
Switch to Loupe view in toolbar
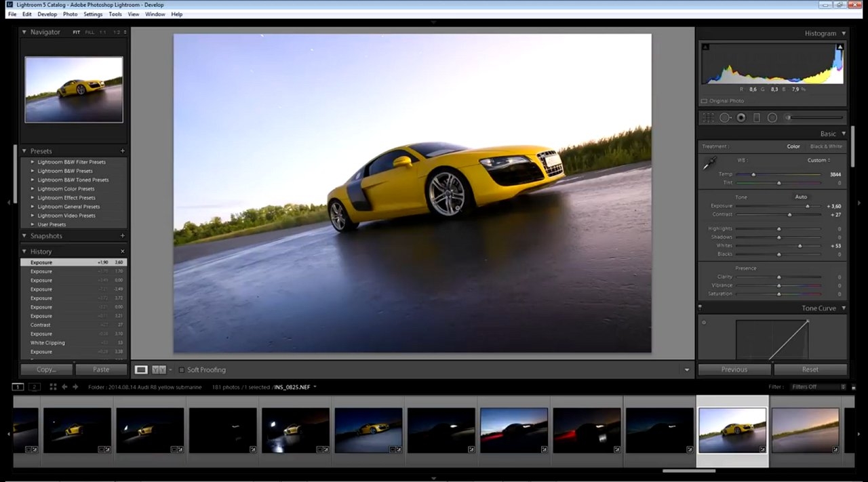point(141,369)
